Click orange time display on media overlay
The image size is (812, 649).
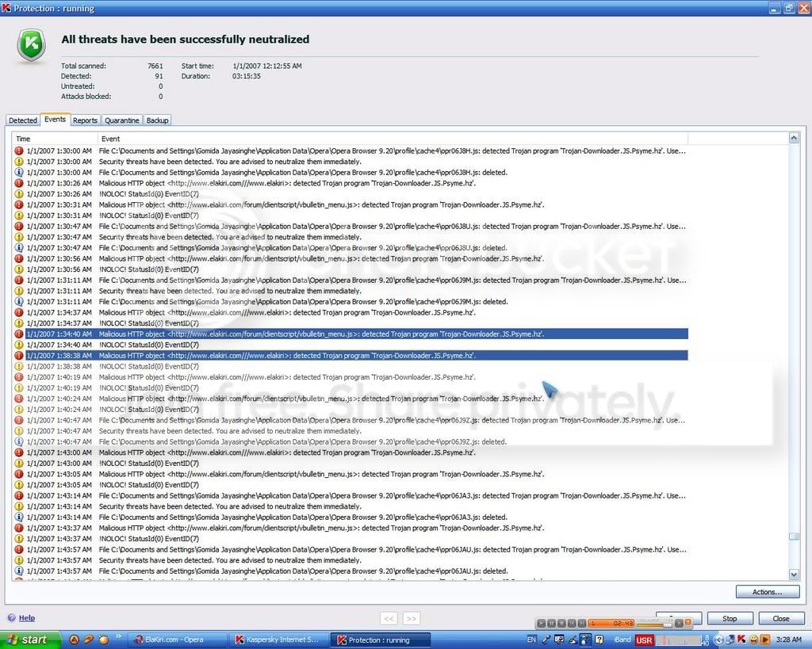click(x=611, y=623)
